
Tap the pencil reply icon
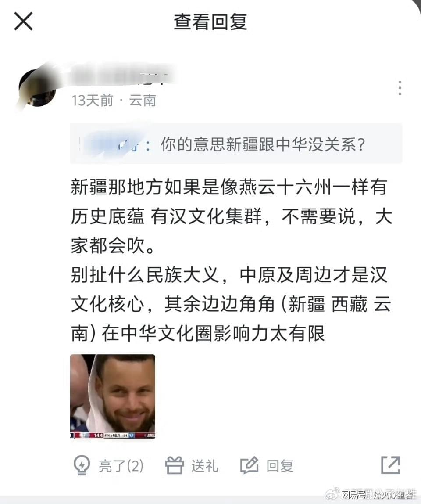tap(249, 465)
